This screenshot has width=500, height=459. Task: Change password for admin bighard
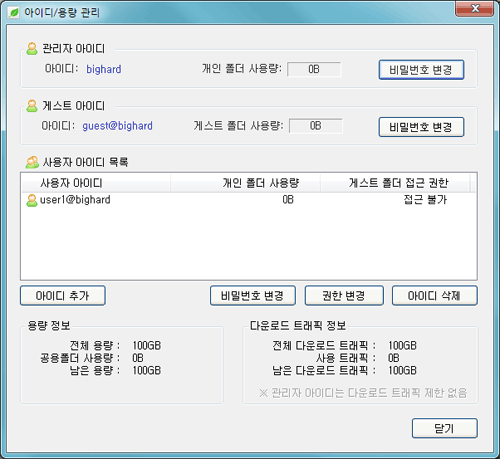pos(421,70)
